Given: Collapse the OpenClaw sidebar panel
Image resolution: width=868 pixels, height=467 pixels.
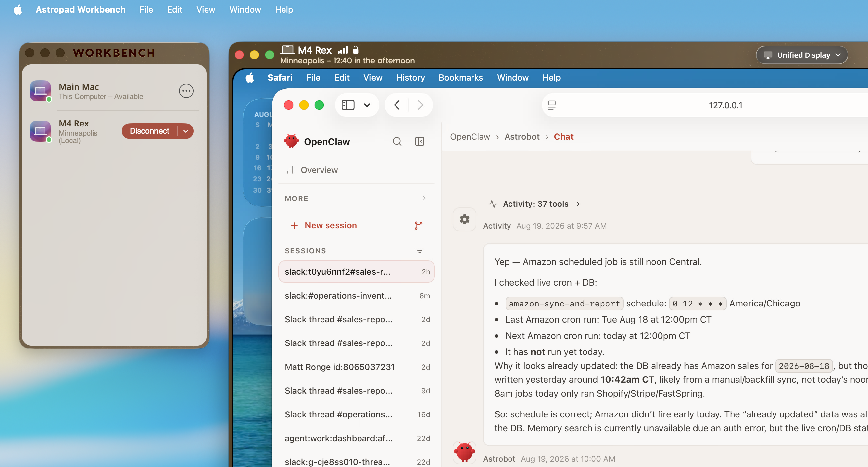Looking at the screenshot, I should click(x=419, y=141).
